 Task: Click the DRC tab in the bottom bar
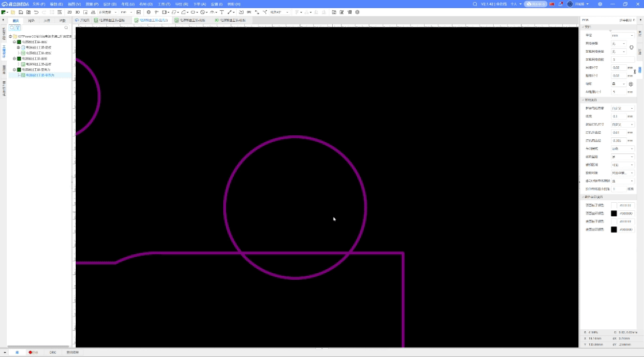coord(53,352)
